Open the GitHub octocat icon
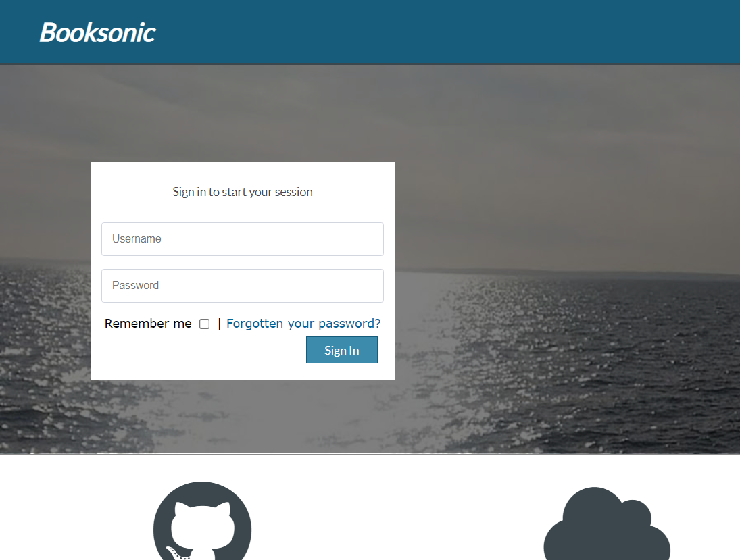The image size is (740, 560). coord(203,521)
